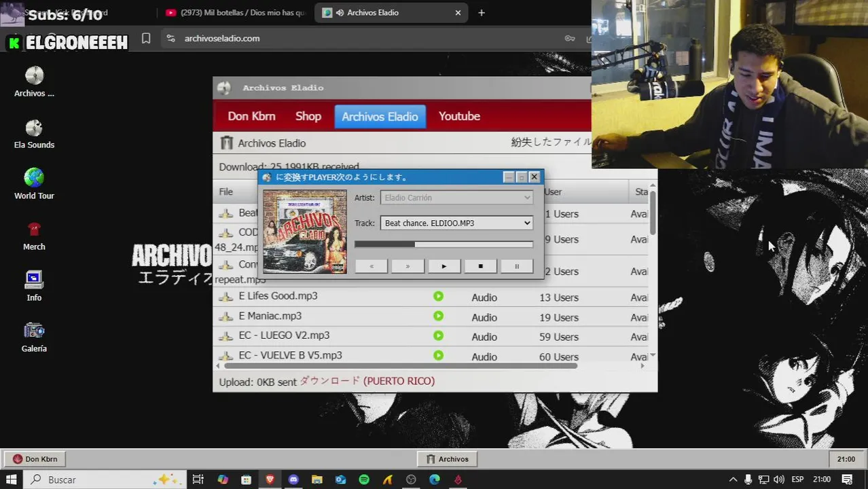Open notification center in system tray
868x489 pixels.
pyautogui.click(x=847, y=479)
